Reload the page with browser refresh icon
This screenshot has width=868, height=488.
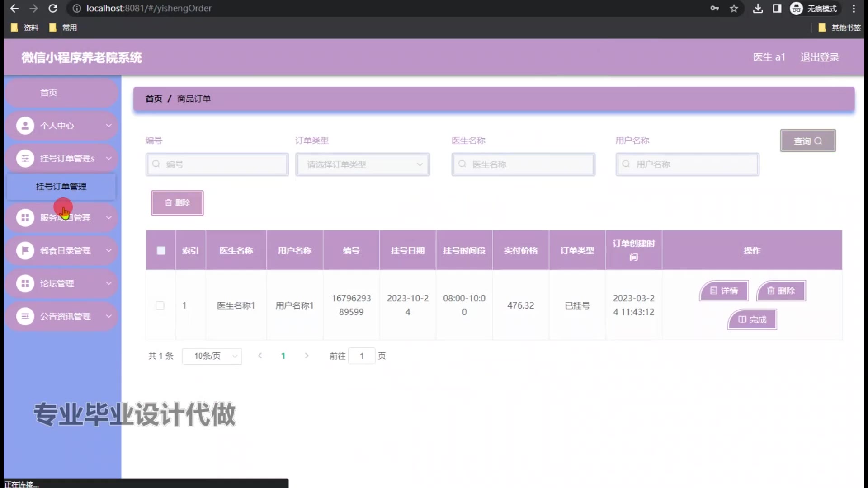pyautogui.click(x=53, y=8)
